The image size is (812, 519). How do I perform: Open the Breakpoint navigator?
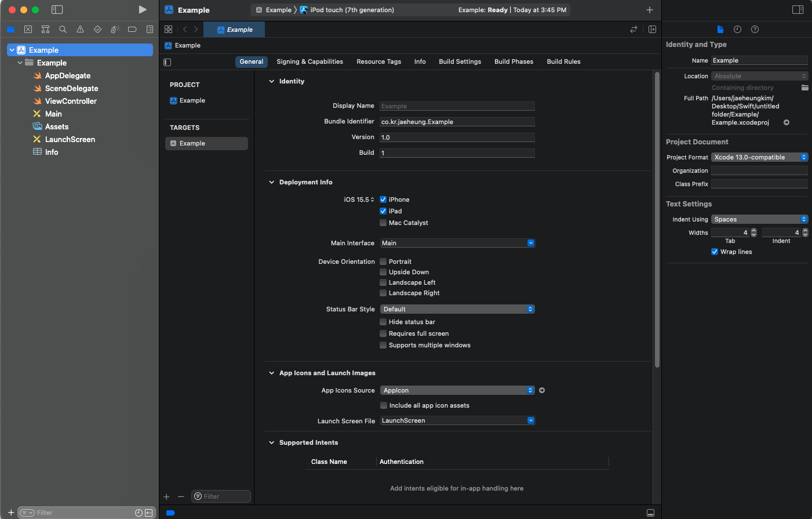tap(132, 29)
